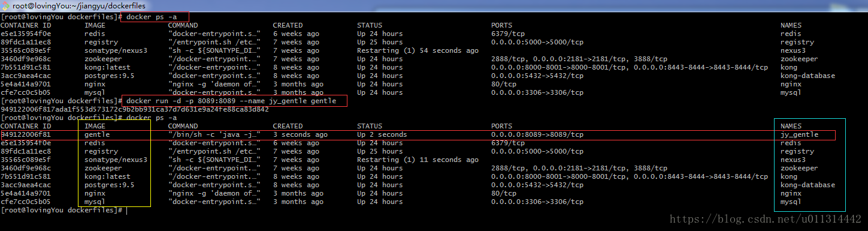This screenshot has height=231, width=868.
Task: Click the 'Up 2 seconds' status cell
Action: pos(382,134)
